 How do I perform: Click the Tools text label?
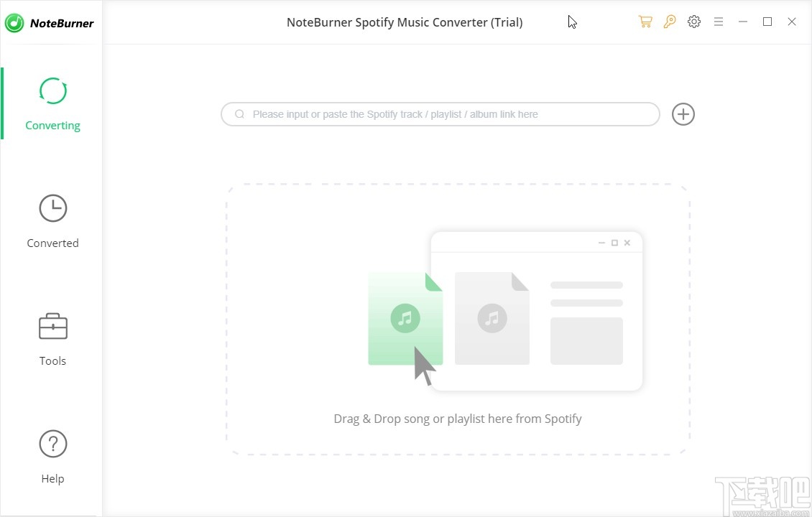(x=52, y=360)
